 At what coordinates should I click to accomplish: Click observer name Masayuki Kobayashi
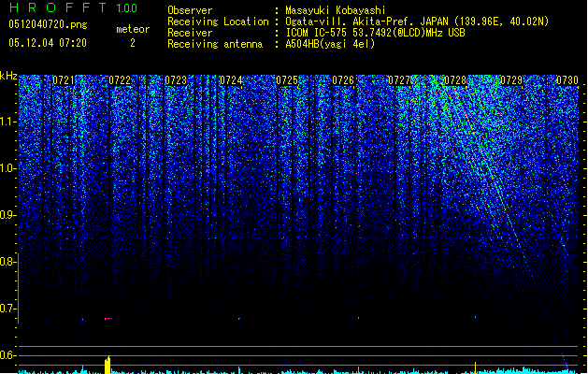pos(336,10)
